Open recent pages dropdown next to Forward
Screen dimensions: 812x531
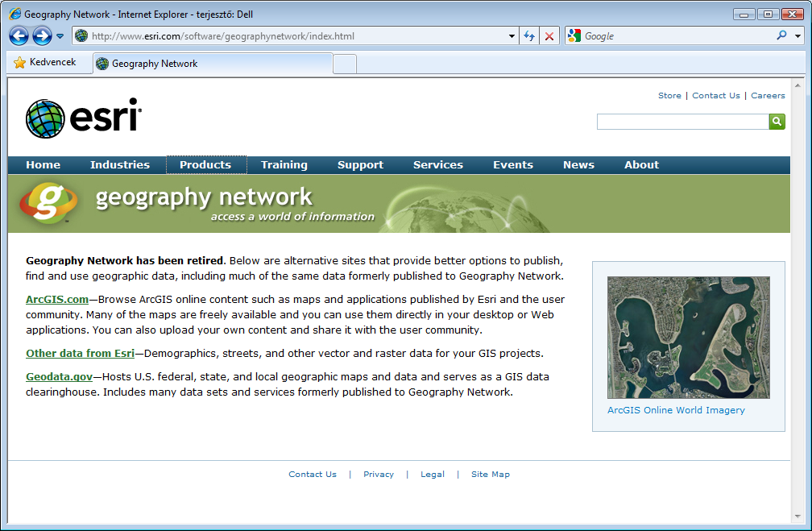(60, 36)
